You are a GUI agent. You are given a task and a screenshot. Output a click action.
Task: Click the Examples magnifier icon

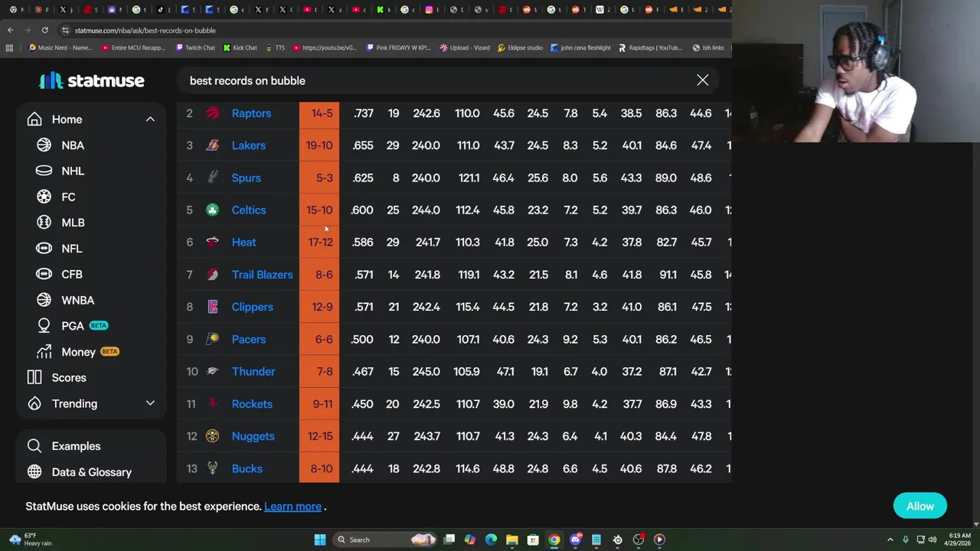point(34,446)
